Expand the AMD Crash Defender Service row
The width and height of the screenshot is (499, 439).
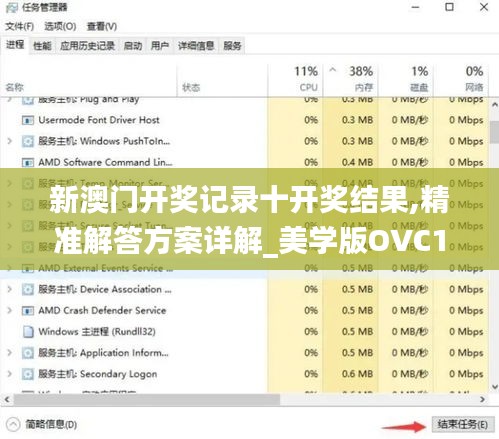(x=10, y=311)
